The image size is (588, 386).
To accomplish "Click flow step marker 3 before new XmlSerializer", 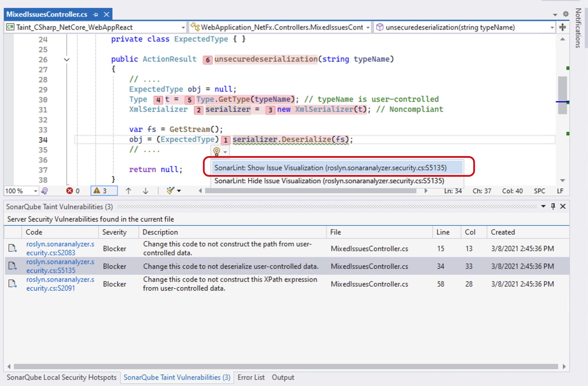I will pos(270,110).
